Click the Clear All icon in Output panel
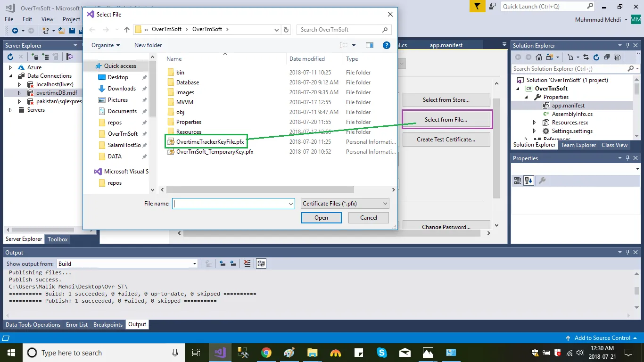The image size is (644, 362). 248,263
